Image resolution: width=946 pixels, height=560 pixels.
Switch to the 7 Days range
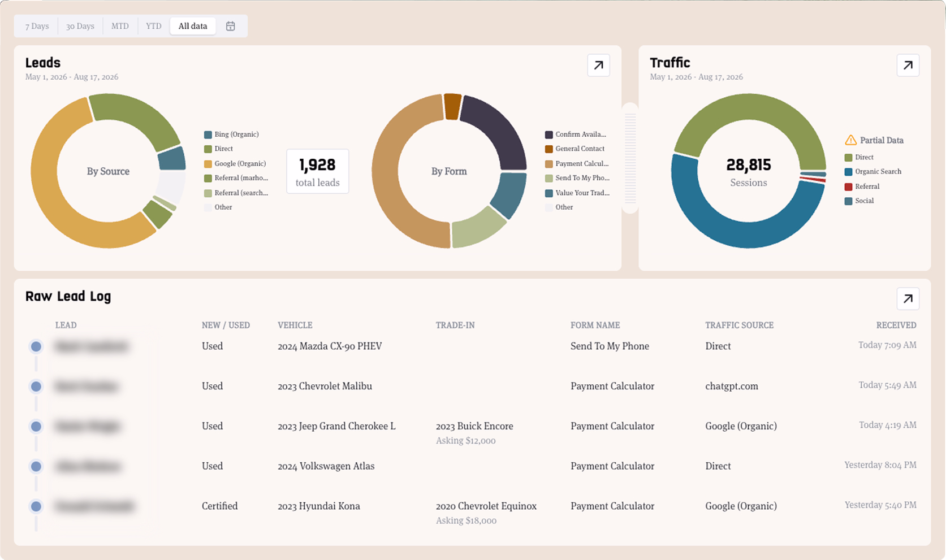coord(37,26)
